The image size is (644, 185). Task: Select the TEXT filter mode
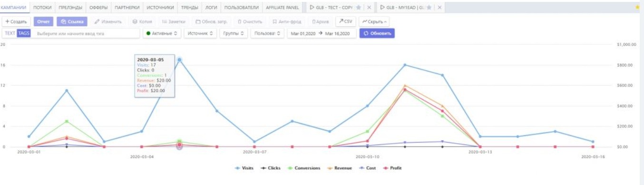pyautogui.click(x=10, y=33)
